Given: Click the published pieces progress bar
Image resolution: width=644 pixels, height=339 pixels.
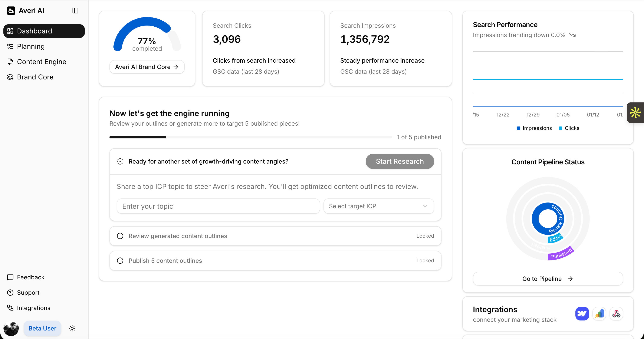Looking at the screenshot, I should pos(250,137).
